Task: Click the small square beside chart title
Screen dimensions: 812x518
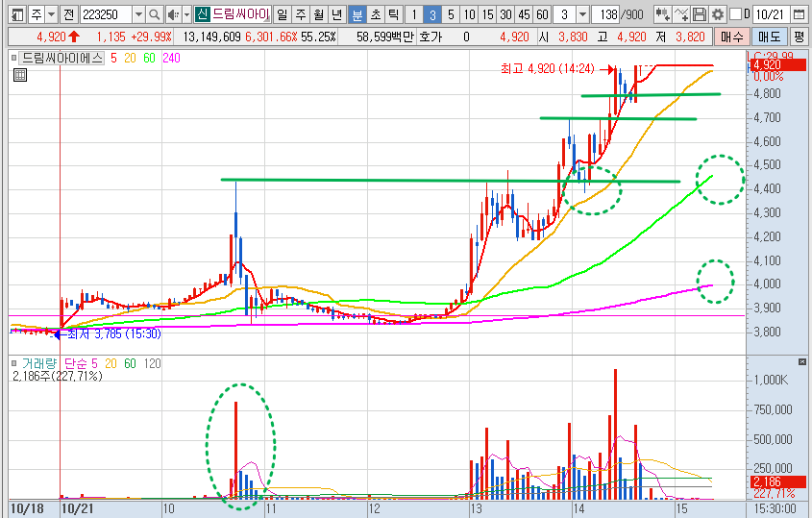Action: [14, 58]
